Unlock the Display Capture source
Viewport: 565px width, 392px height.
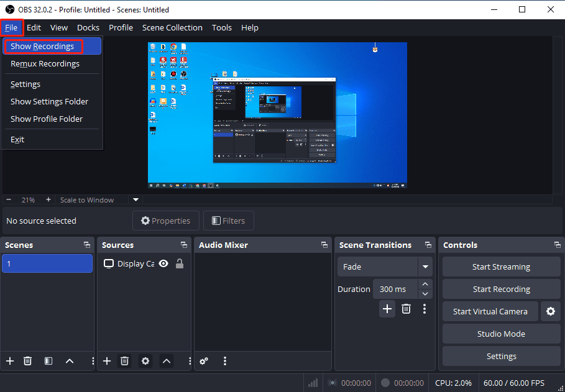178,263
